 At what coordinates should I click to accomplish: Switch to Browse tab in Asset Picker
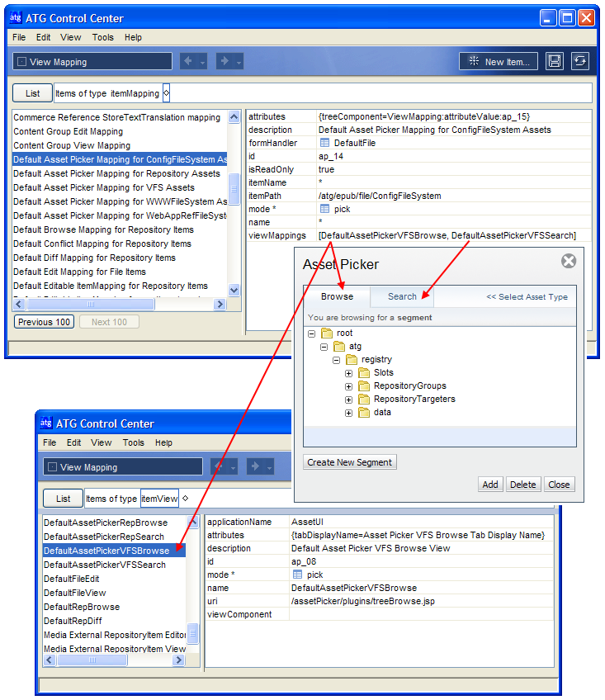click(x=337, y=296)
